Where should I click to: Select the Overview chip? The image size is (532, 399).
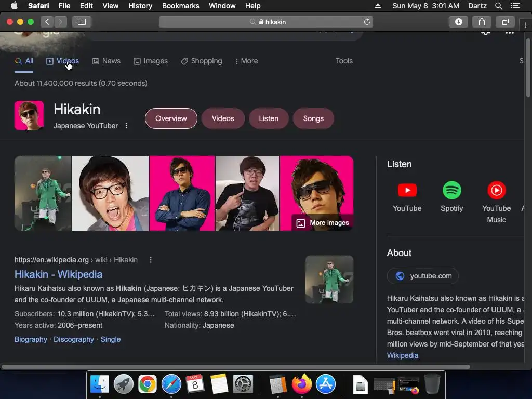(x=171, y=118)
